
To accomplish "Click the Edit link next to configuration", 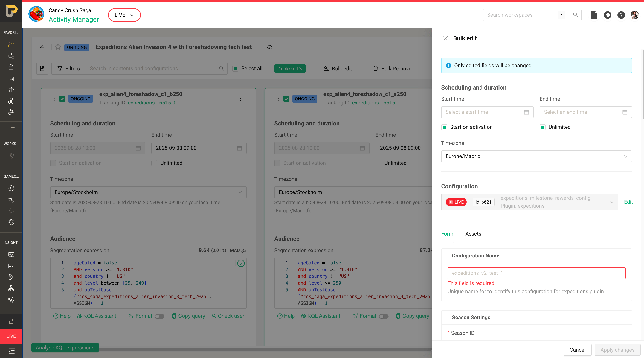I will pyautogui.click(x=628, y=202).
